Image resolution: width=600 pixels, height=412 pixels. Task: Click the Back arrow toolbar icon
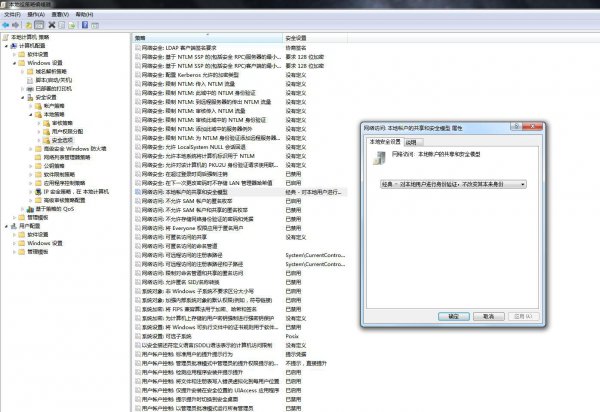(8, 26)
